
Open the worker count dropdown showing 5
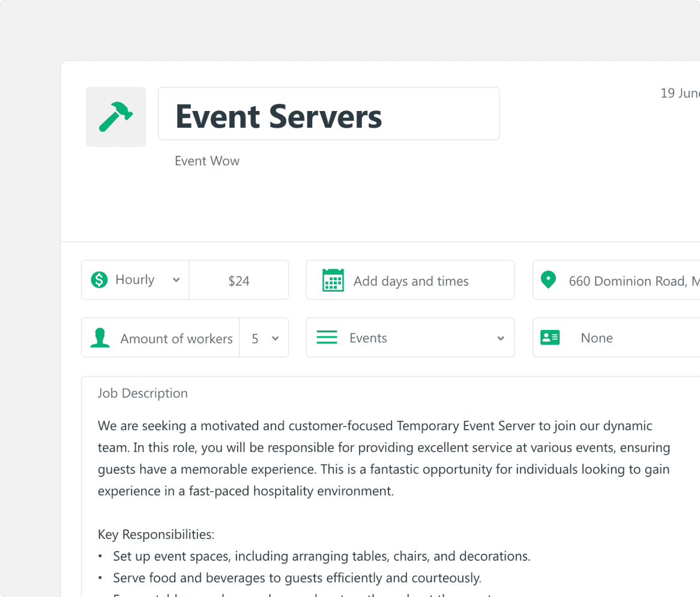coord(264,338)
